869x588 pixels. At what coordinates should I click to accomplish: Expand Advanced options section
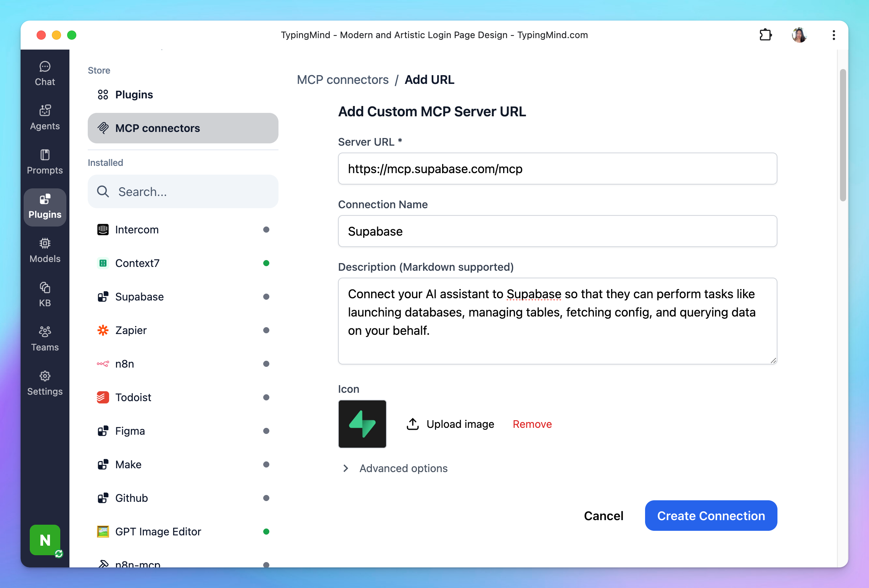(403, 468)
